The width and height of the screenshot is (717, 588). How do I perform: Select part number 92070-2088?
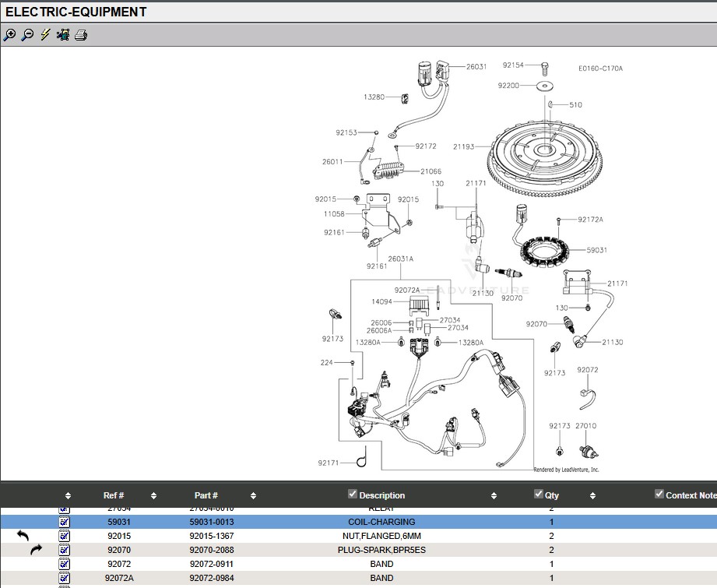211,550
